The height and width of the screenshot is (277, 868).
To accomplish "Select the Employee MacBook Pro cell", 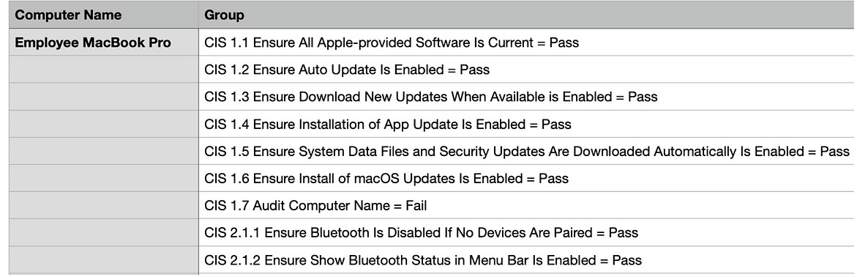I will [103, 42].
